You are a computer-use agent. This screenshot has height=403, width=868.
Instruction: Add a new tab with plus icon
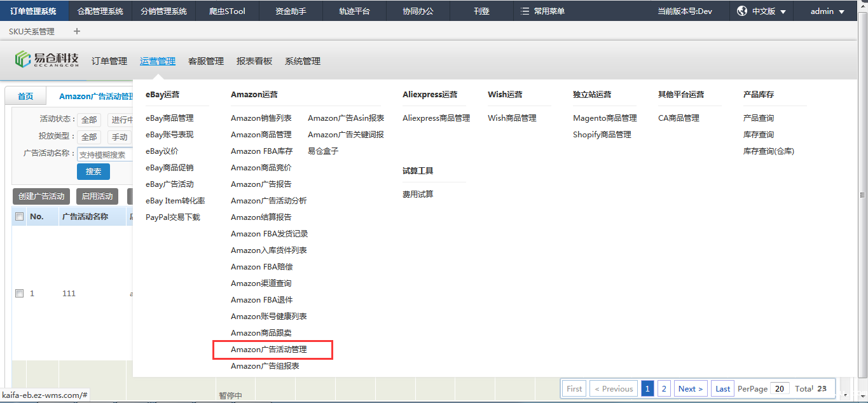click(x=77, y=31)
